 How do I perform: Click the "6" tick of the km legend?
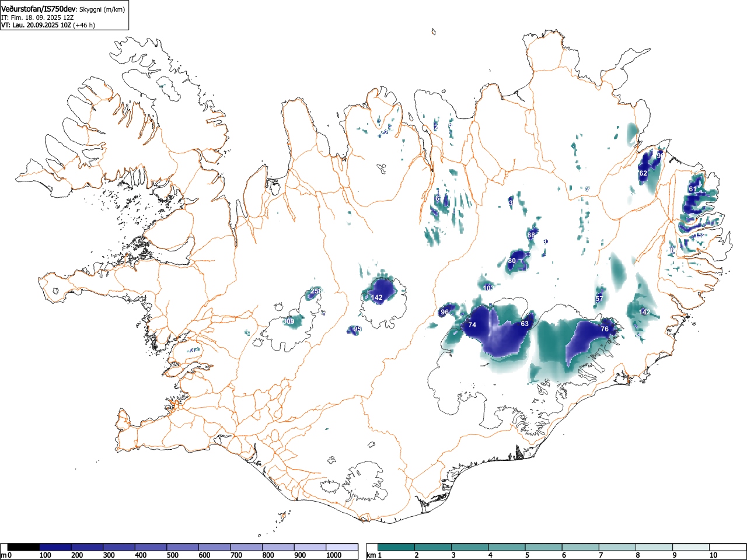[564, 555]
